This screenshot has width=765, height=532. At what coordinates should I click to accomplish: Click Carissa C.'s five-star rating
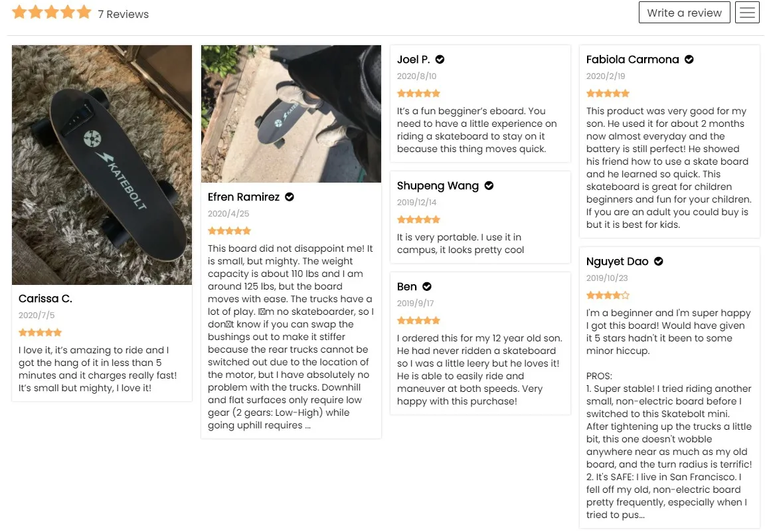40,333
